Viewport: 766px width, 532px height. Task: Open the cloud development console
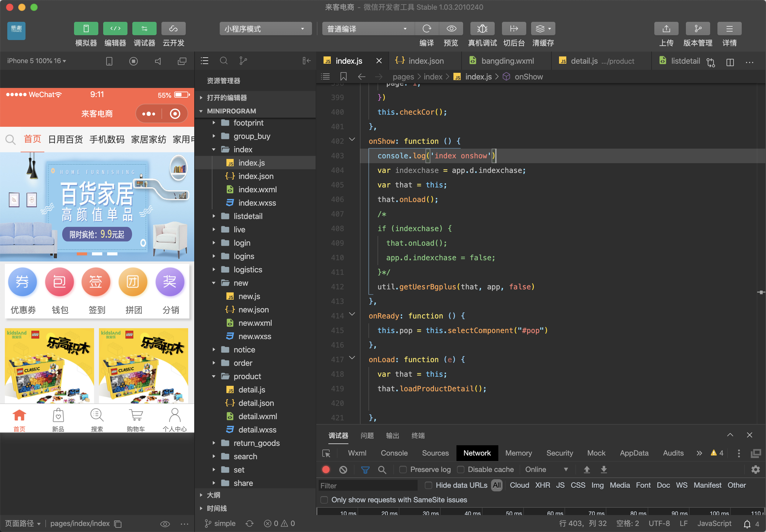point(173,29)
